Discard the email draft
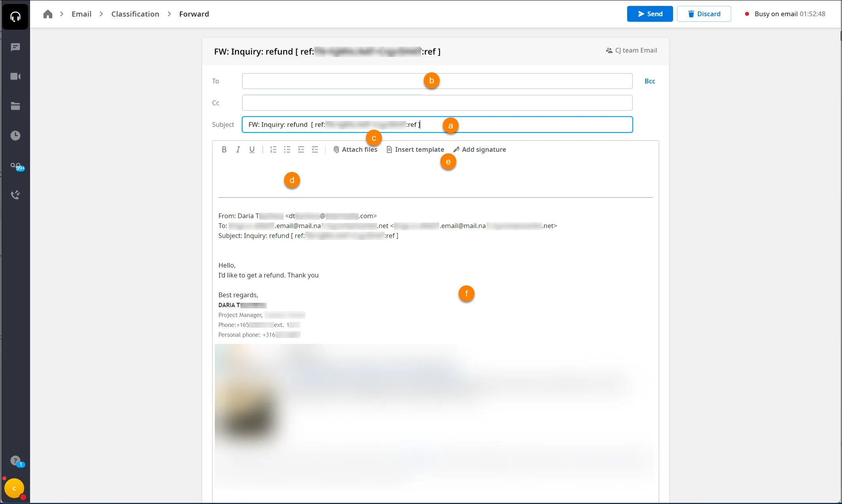 (704, 14)
